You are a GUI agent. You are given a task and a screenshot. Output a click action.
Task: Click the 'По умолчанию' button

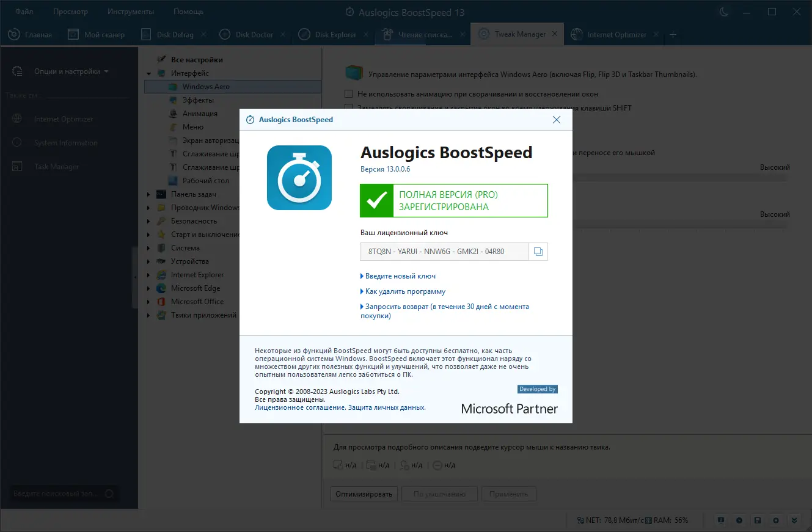point(440,494)
